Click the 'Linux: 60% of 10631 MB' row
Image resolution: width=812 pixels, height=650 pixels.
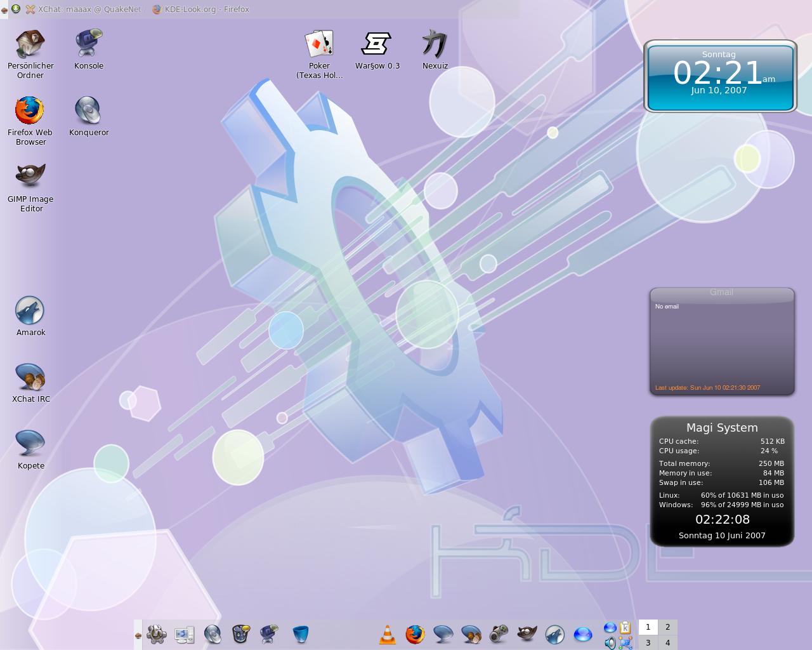click(x=722, y=495)
